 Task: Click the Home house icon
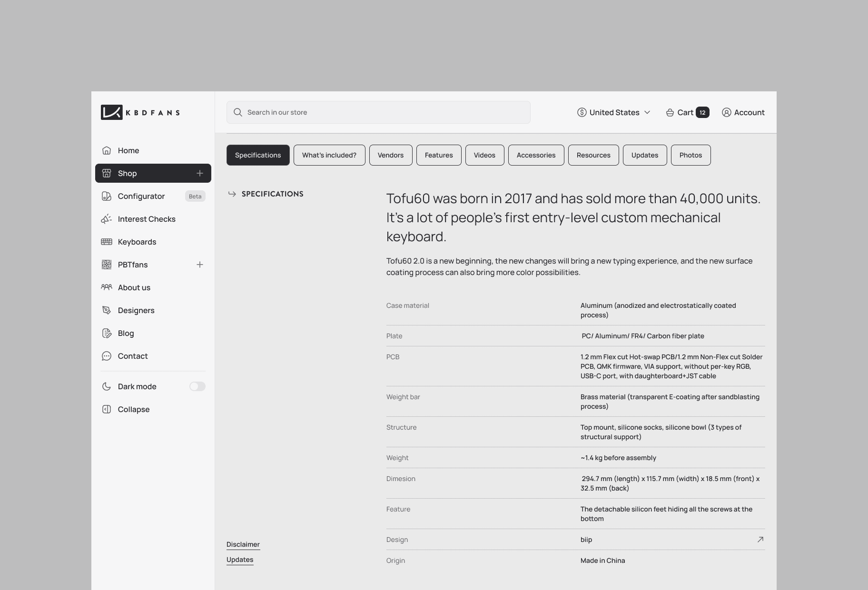tap(107, 150)
